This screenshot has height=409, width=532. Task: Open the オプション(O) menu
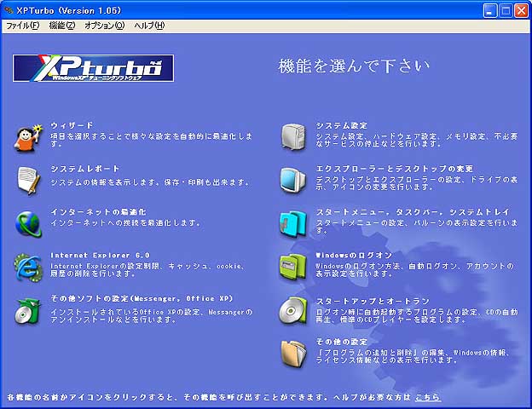tap(105, 26)
